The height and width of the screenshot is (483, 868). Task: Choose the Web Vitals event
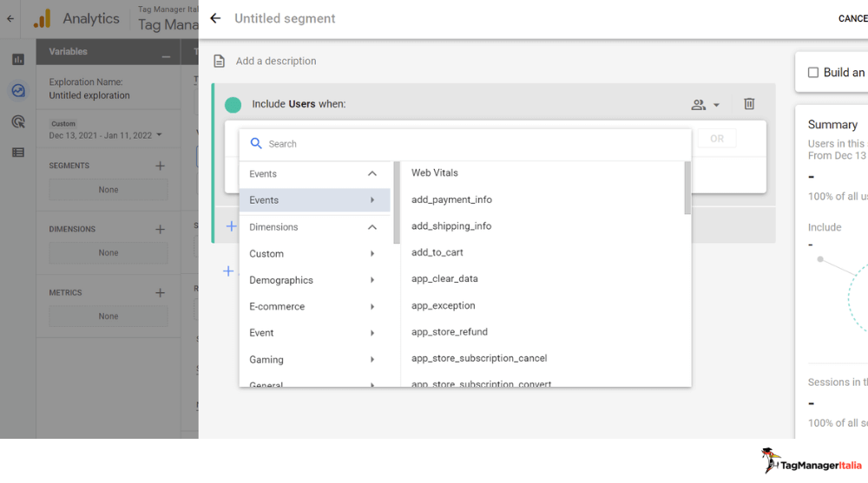pos(435,173)
